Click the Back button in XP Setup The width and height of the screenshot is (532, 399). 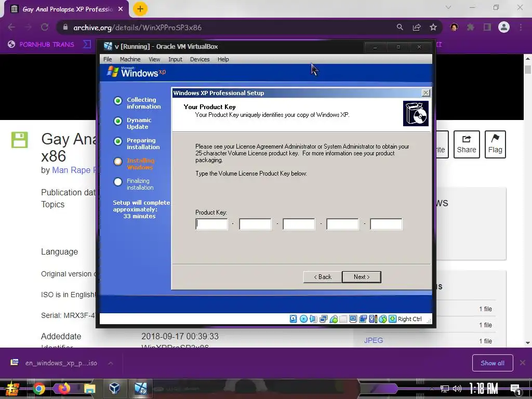click(x=322, y=277)
